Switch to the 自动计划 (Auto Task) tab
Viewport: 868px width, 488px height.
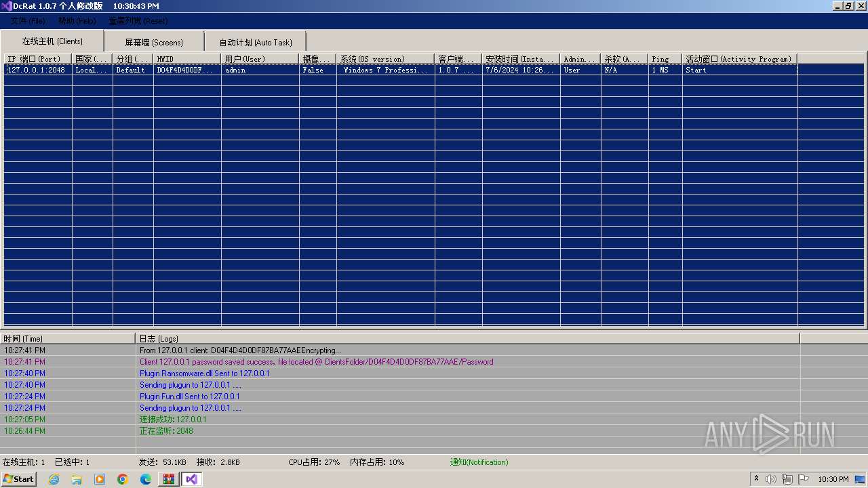[256, 42]
